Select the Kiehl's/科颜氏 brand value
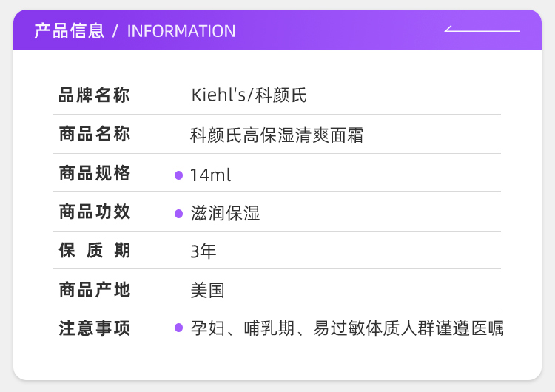 pyautogui.click(x=249, y=95)
